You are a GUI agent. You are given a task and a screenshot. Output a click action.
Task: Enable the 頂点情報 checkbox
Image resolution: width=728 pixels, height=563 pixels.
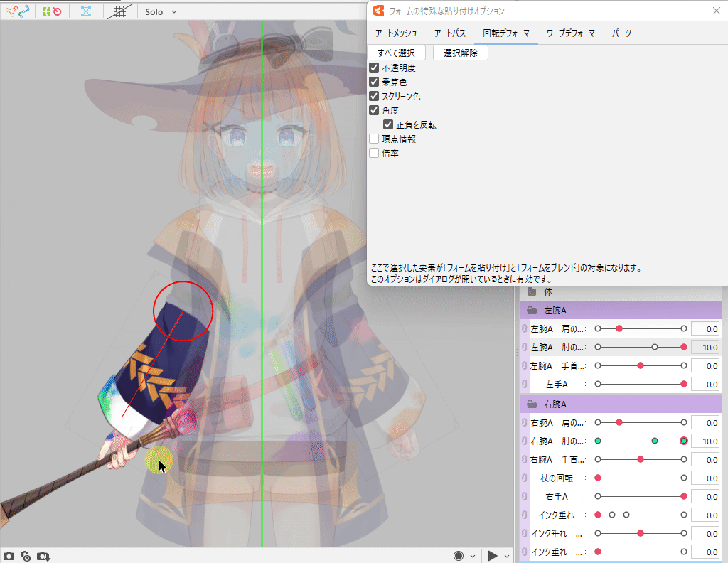[374, 139]
